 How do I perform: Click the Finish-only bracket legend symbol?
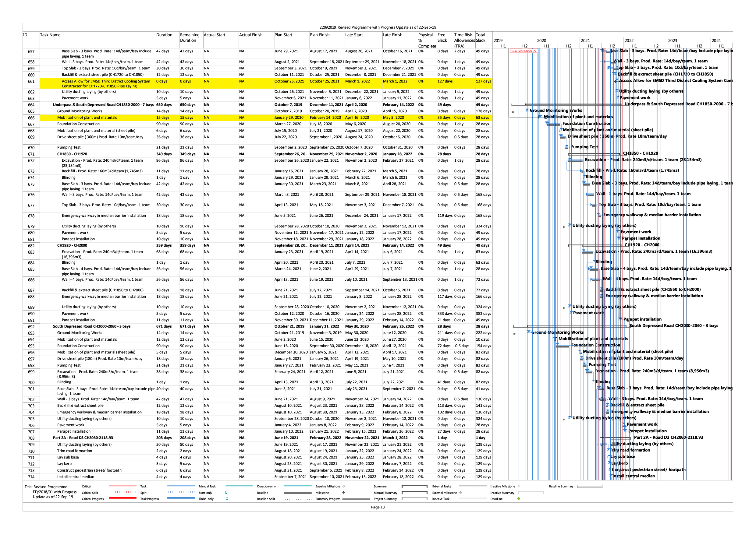click(x=227, y=498)
